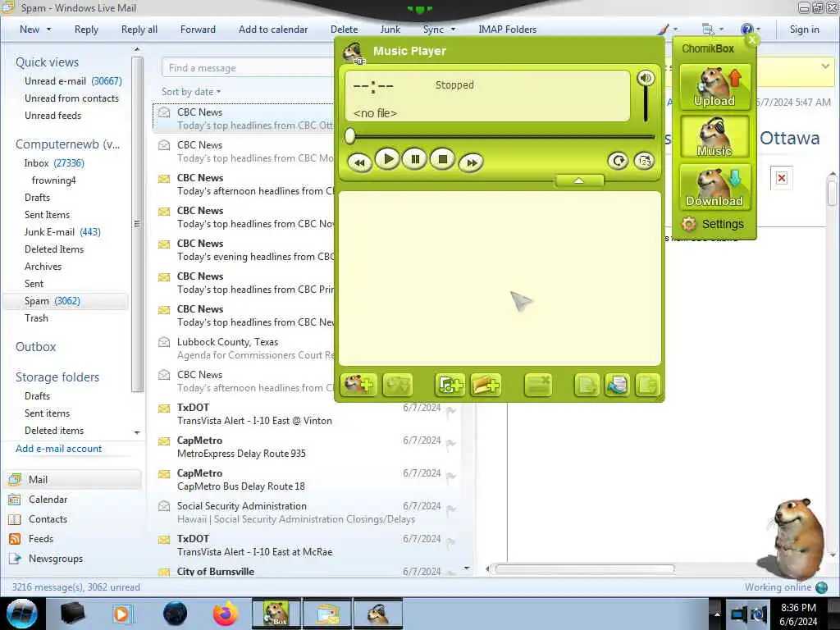The height and width of the screenshot is (630, 840).
Task: Flag the Social Security Administration message
Action: (450, 509)
